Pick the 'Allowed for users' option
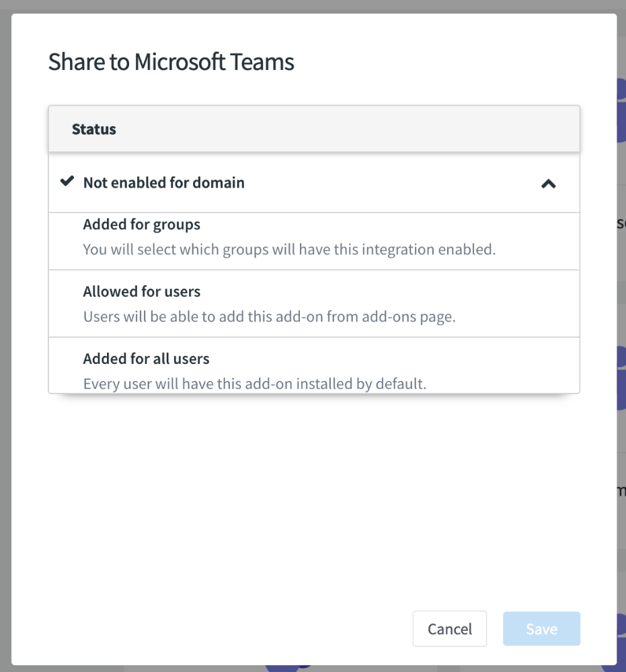Image resolution: width=626 pixels, height=672 pixels. click(x=314, y=304)
